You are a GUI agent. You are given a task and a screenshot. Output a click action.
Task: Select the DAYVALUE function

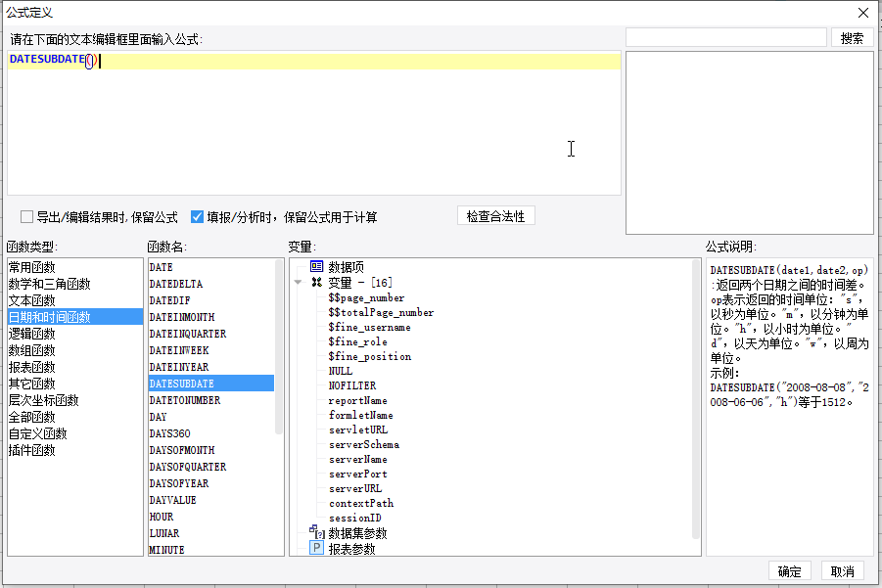(210, 500)
